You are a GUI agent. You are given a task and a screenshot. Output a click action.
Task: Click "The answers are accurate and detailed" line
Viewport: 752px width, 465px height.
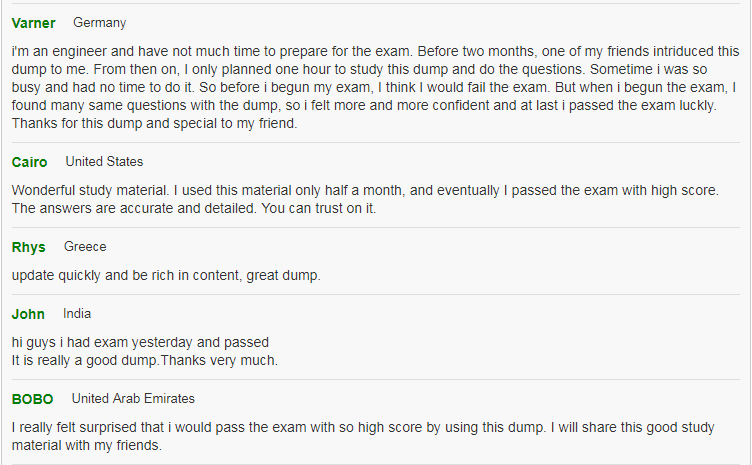click(194, 209)
